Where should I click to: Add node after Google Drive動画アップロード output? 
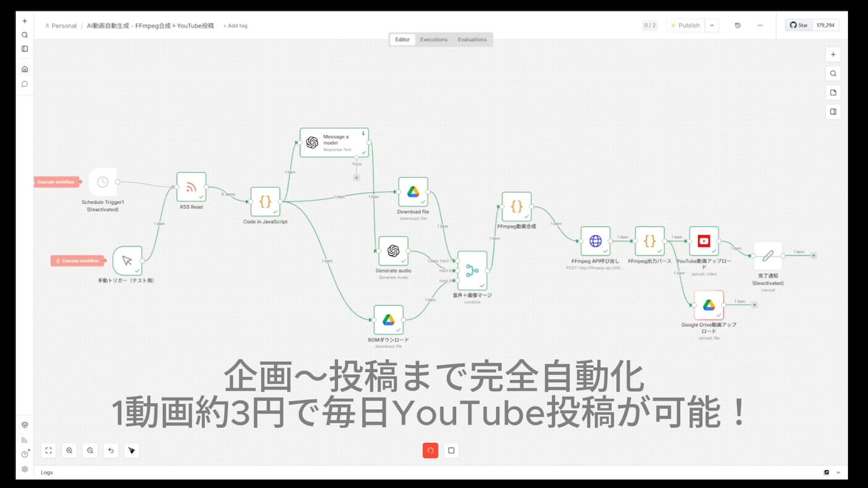tap(754, 305)
